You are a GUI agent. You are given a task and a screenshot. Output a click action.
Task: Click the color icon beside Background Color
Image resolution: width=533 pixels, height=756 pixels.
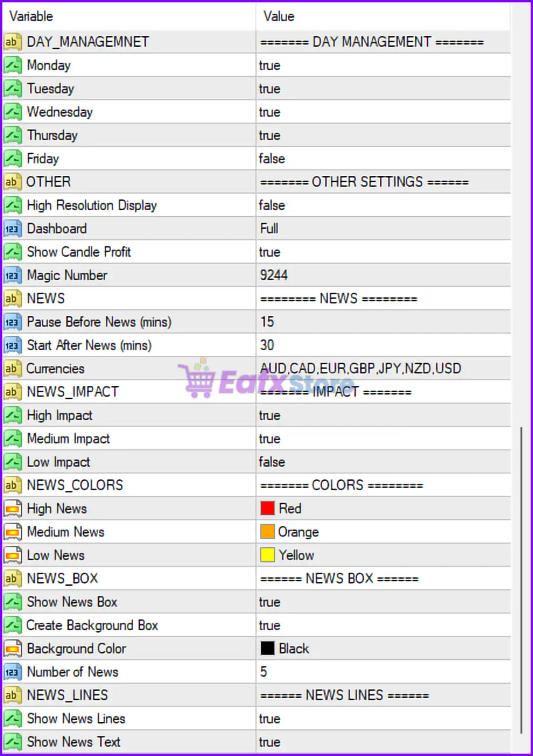coord(12,648)
